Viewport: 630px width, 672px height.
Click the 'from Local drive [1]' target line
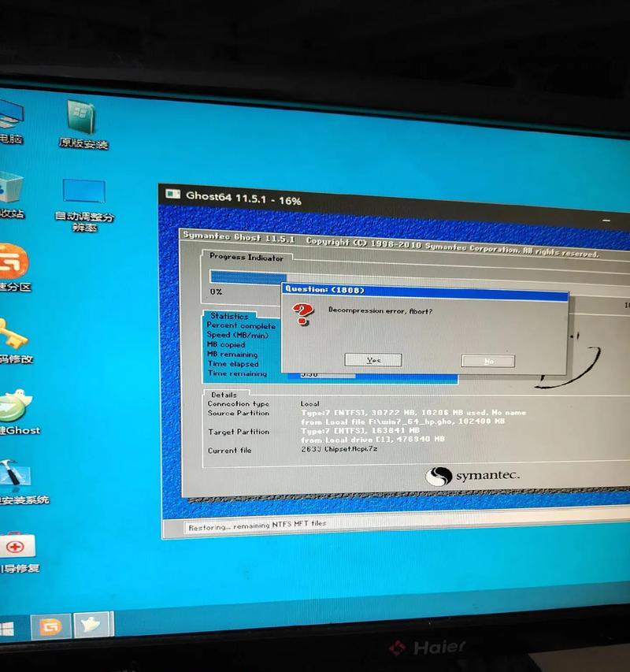click(x=372, y=440)
